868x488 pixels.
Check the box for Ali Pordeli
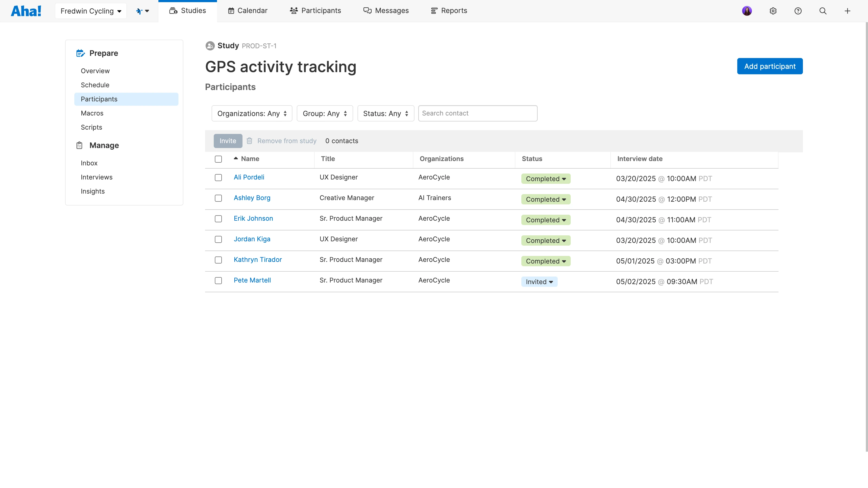(218, 178)
